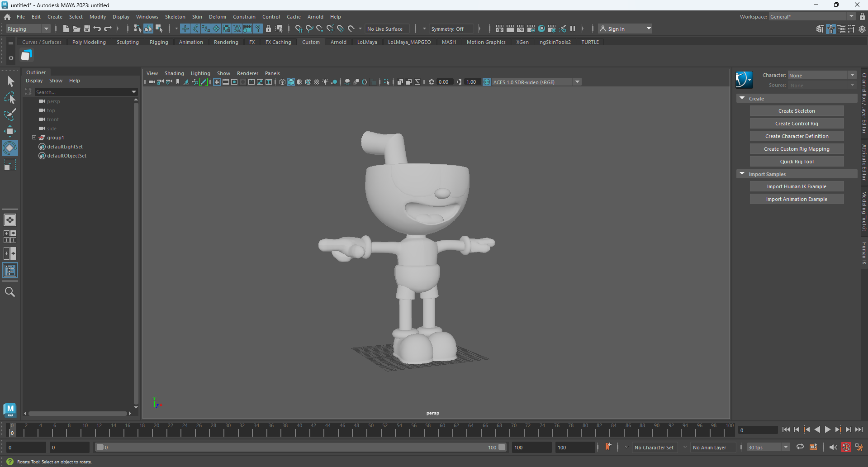Collapse the Import Samples section

742,174
